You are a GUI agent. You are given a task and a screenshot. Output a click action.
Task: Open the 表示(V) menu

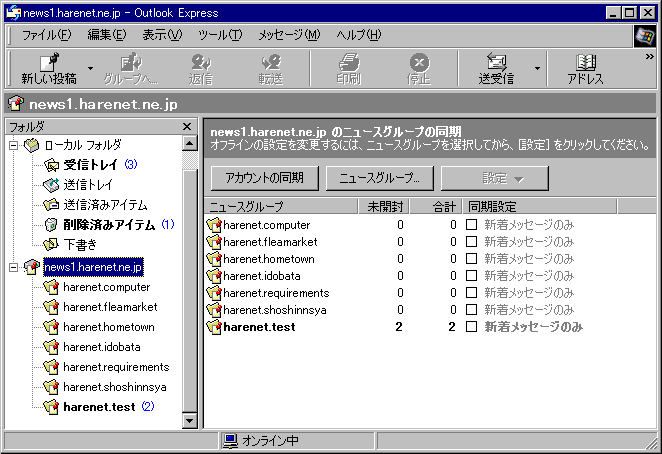pos(162,35)
